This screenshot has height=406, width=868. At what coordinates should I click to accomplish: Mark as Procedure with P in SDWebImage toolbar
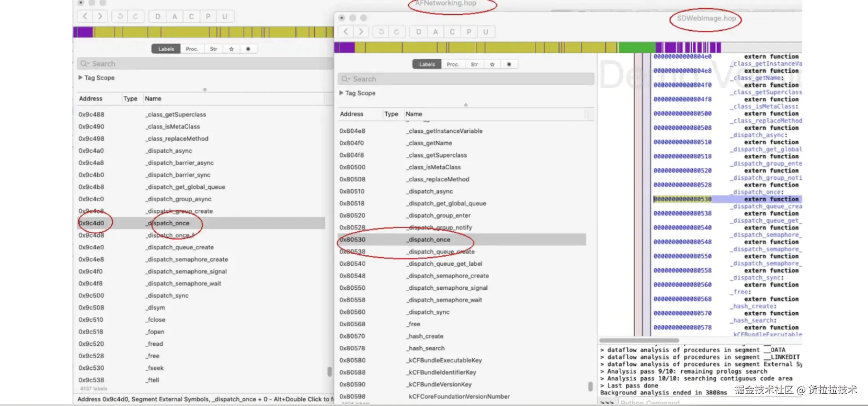[x=469, y=32]
